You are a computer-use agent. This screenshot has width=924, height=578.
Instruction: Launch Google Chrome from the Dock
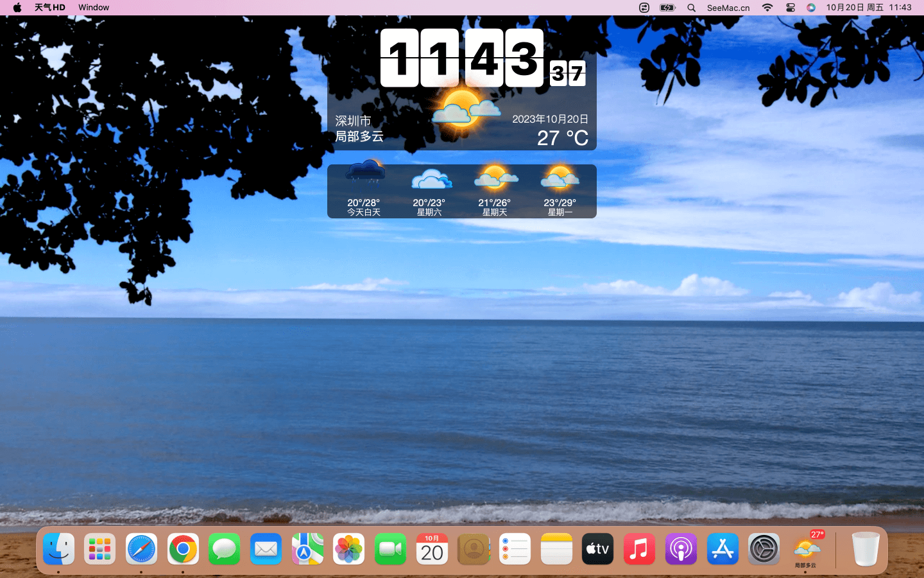pos(183,549)
